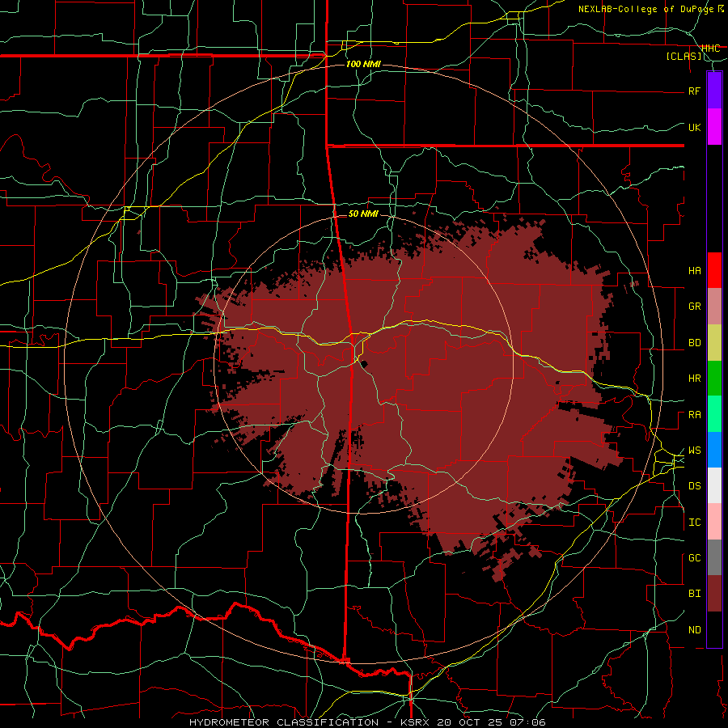Image resolution: width=728 pixels, height=728 pixels.
Task: Click the 20 OCT 25 date text
Action: point(471,722)
